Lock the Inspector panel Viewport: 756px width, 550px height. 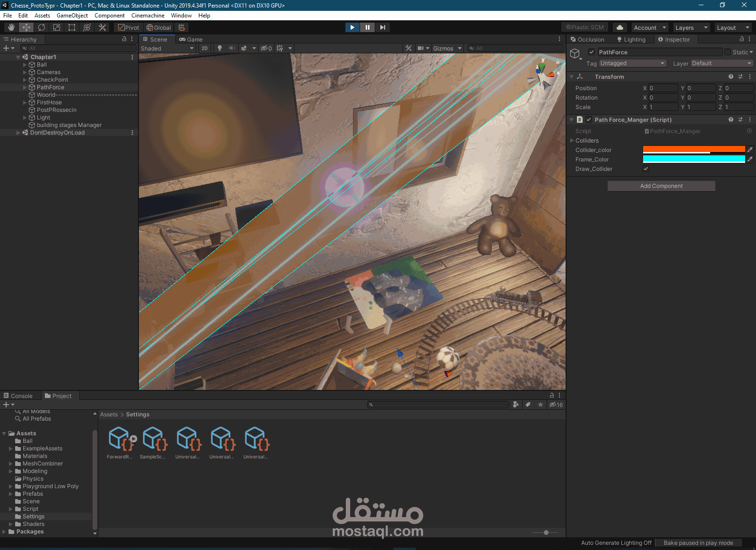(x=742, y=39)
